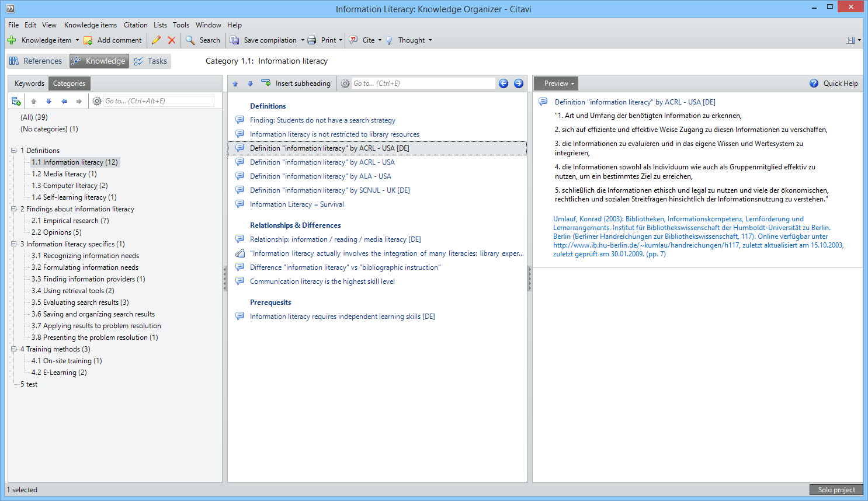Click the Categories Go to input field

159,101
